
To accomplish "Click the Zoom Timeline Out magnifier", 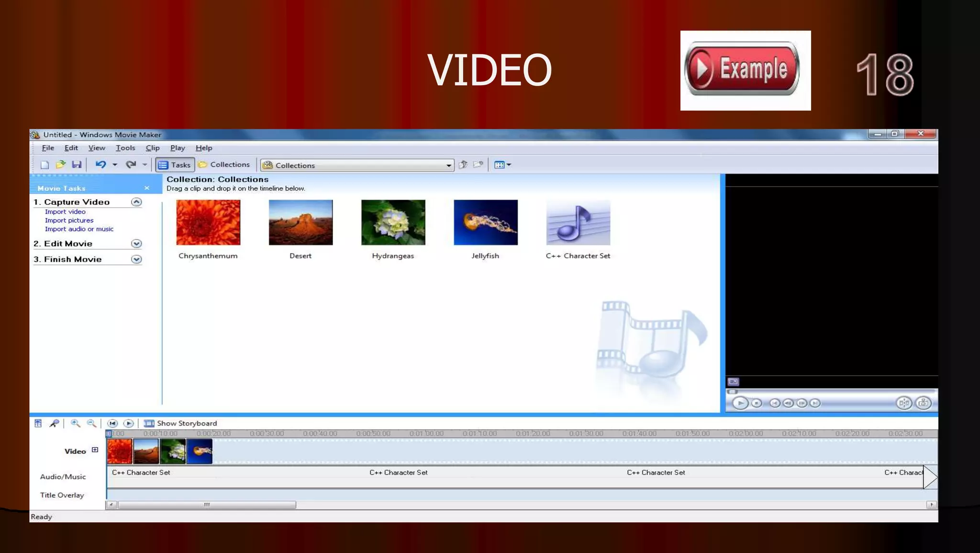I will [91, 423].
